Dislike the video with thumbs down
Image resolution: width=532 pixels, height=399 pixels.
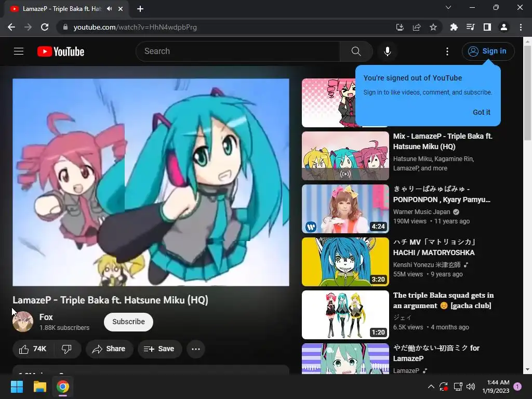tap(67, 349)
